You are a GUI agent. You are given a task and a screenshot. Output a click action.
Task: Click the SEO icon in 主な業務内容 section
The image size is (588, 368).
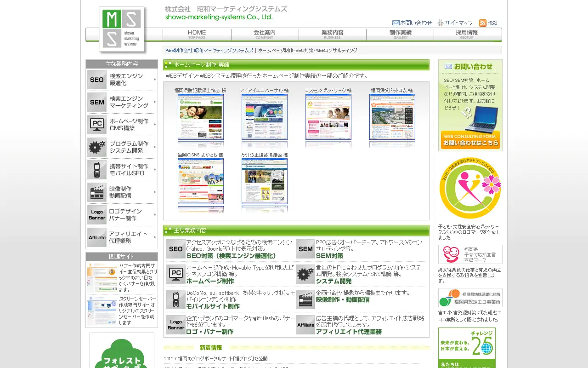(176, 249)
